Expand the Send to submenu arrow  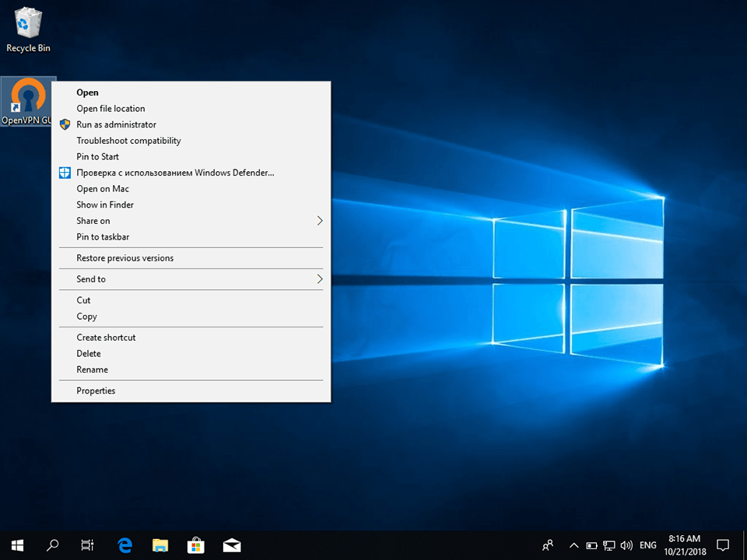pyautogui.click(x=320, y=279)
